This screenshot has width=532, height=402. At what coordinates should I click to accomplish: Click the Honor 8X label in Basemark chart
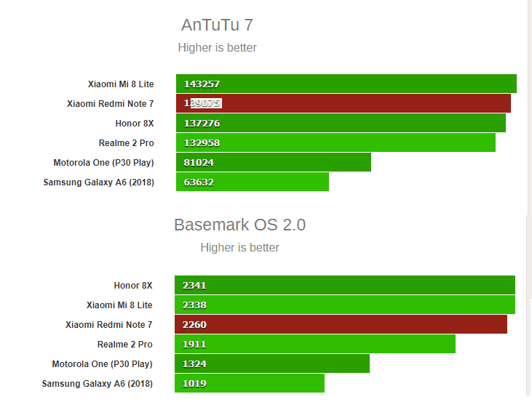click(133, 286)
